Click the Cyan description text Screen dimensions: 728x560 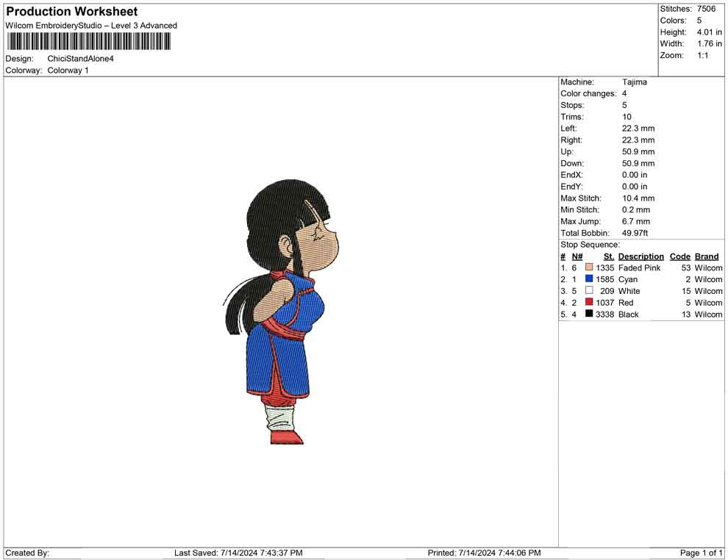tap(628, 279)
